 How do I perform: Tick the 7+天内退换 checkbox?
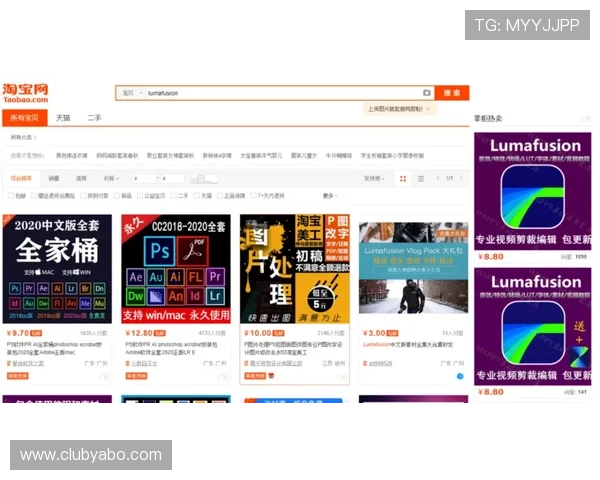pyautogui.click(x=253, y=196)
